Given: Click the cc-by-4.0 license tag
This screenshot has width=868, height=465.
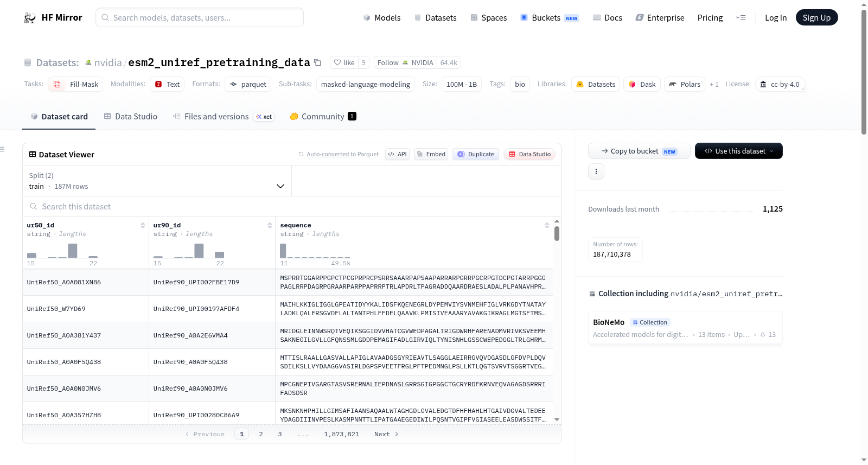Looking at the screenshot, I should tap(780, 84).
